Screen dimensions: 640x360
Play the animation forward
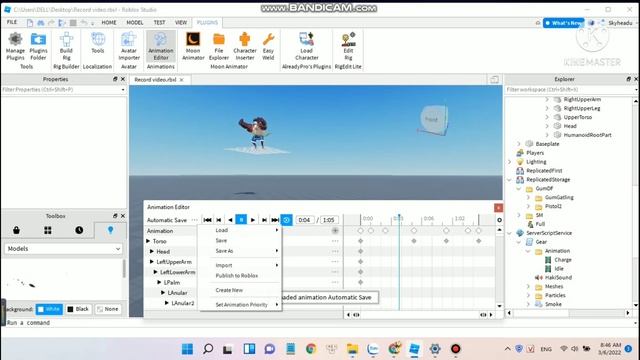253,220
